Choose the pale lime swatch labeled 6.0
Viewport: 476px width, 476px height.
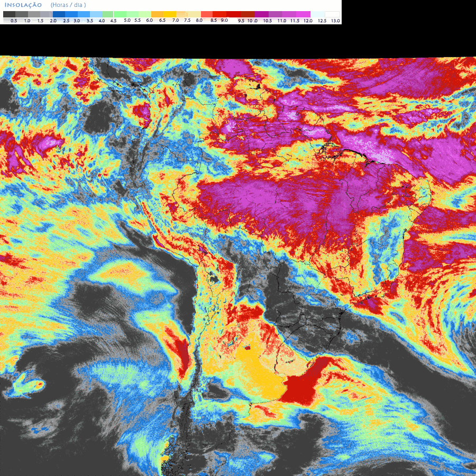[145, 14]
